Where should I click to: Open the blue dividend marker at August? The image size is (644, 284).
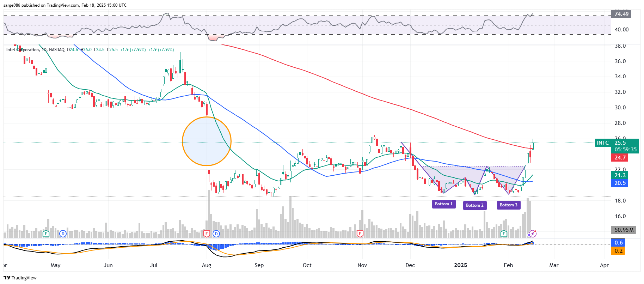tap(216, 234)
